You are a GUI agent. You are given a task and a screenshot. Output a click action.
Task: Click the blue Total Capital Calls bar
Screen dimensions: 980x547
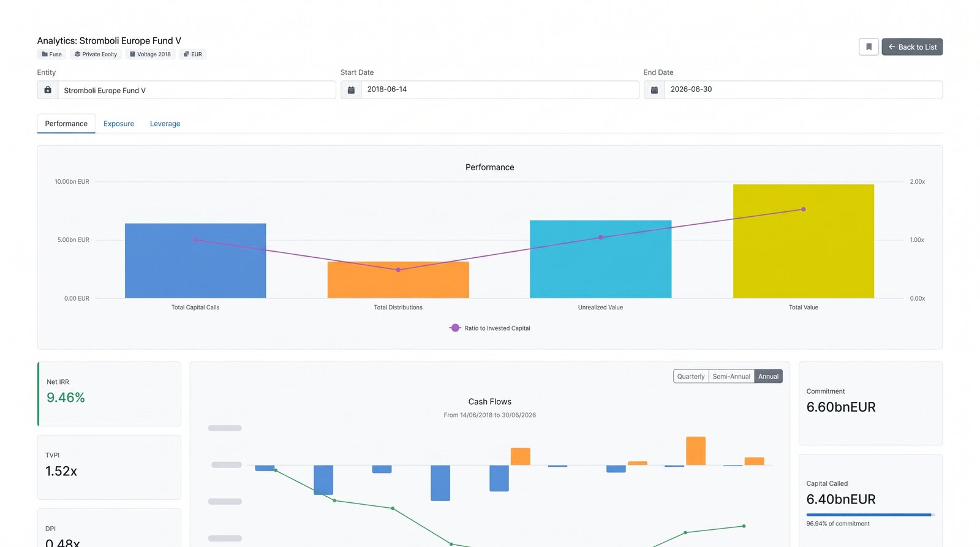pyautogui.click(x=195, y=261)
